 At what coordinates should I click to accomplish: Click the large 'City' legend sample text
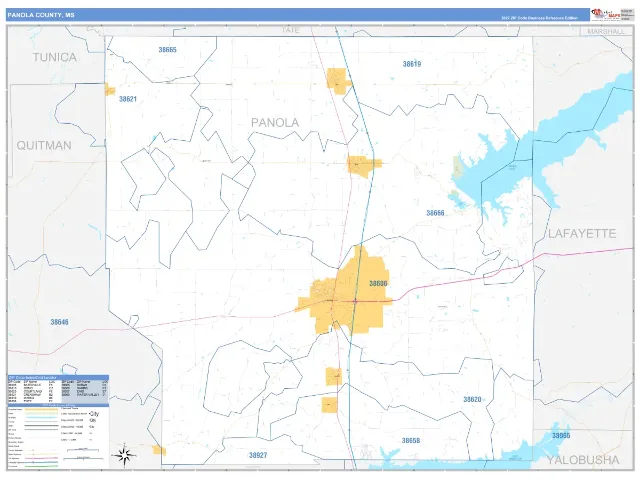94,413
